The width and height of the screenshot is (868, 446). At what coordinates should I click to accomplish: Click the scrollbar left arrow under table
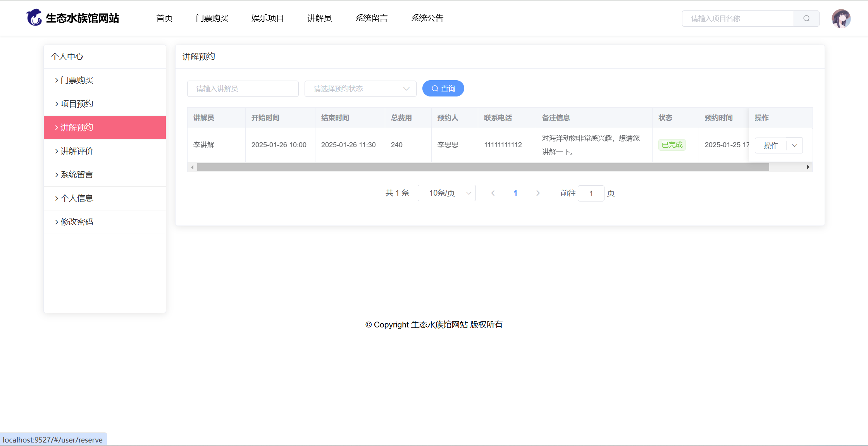192,167
